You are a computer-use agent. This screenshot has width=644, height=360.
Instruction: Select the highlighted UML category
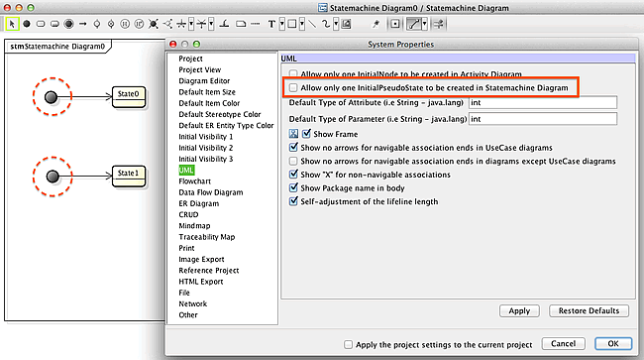click(x=186, y=171)
